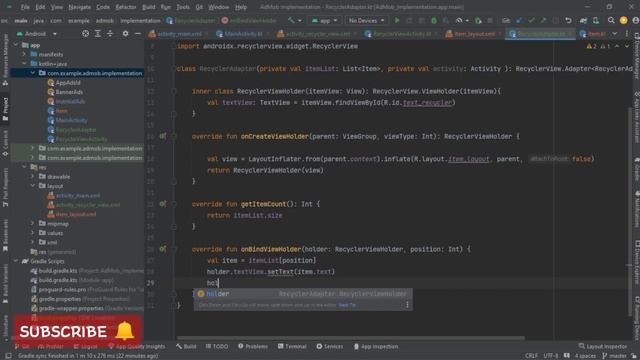Open the Device Manager toolbar icon
This screenshot has width=640, height=360.
point(596,20)
